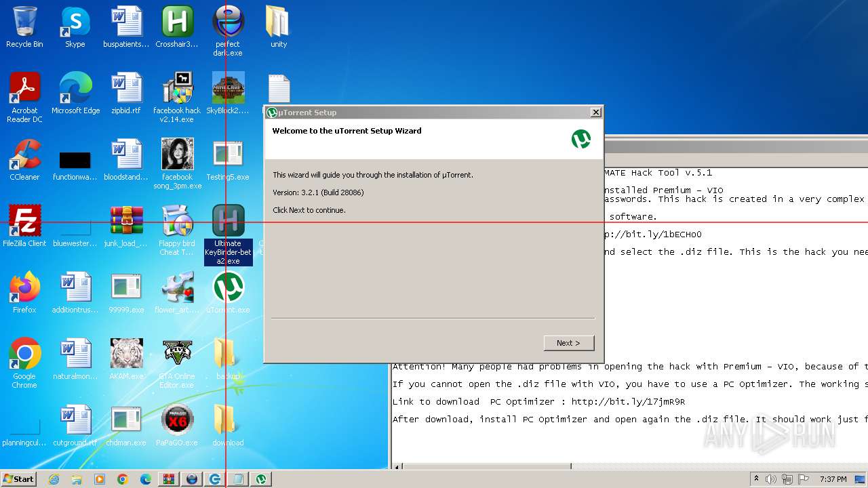Select the backup folder on the desktop

click(228, 360)
